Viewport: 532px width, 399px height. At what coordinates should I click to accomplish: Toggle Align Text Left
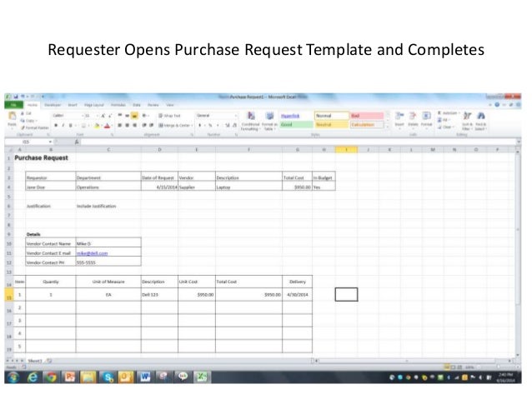click(x=120, y=126)
